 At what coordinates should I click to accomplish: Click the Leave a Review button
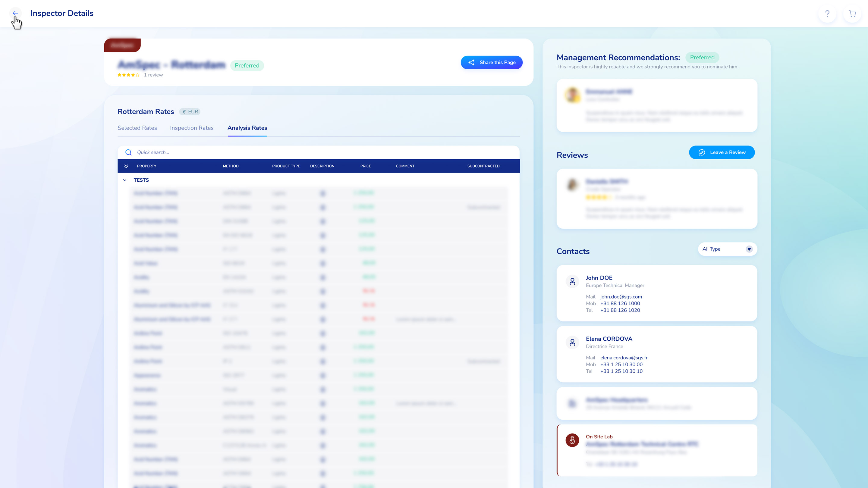(722, 152)
